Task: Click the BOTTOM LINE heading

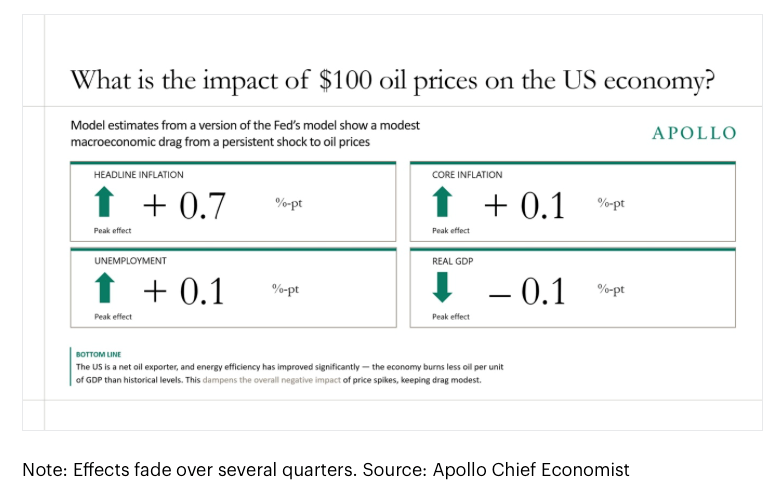Action: pos(98,354)
